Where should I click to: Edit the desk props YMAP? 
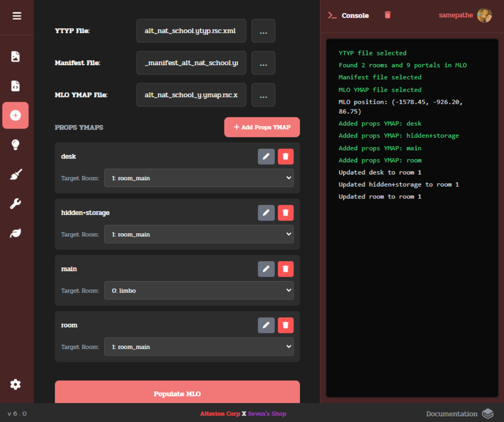266,156
